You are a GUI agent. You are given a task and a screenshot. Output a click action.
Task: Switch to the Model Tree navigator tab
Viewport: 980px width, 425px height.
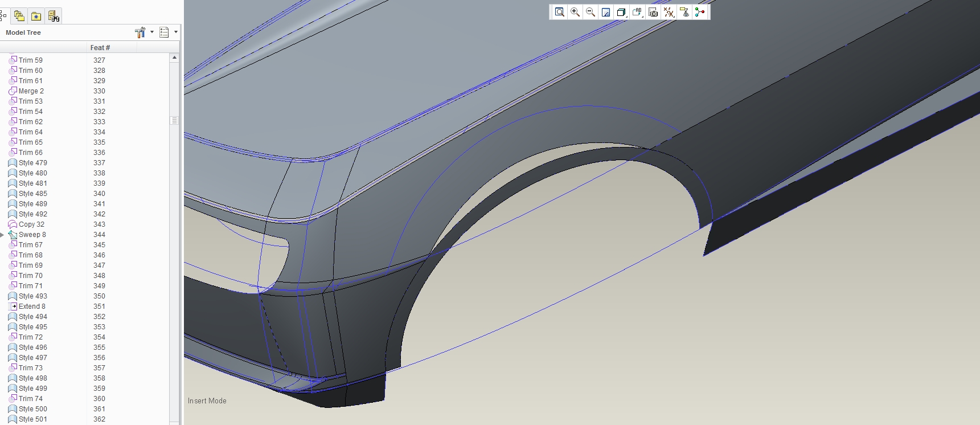click(x=3, y=16)
